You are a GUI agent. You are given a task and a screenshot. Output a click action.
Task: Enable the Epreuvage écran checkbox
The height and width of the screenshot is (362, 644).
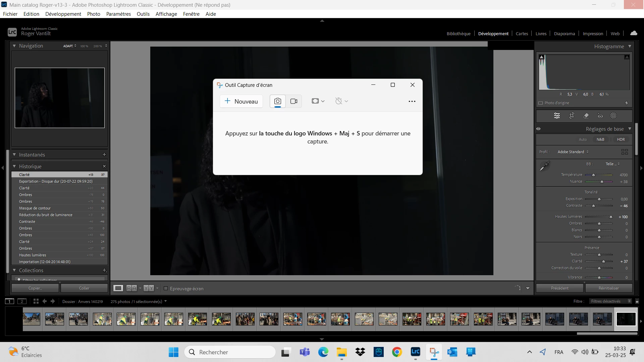(166, 288)
